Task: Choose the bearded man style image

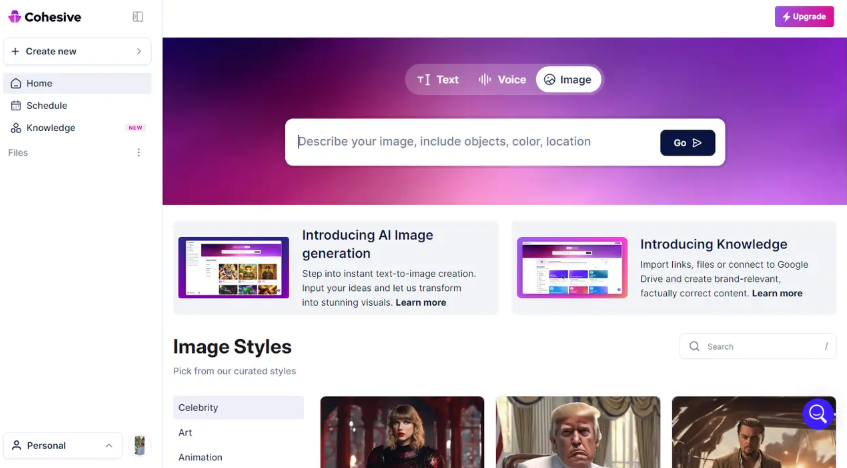Action: point(754,432)
